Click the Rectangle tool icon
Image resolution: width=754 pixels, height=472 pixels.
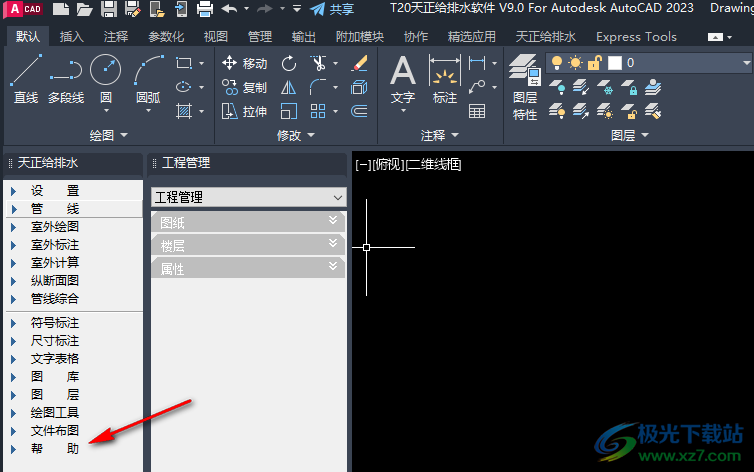[x=184, y=63]
